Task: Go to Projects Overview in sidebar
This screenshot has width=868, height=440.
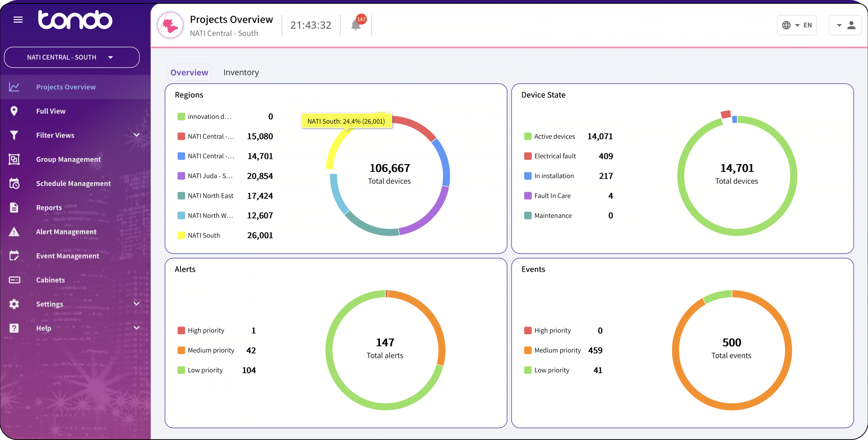Action: pos(66,87)
